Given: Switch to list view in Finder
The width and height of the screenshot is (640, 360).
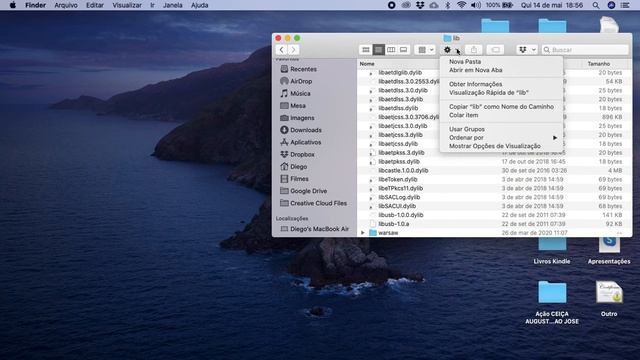Looking at the screenshot, I should point(378,50).
